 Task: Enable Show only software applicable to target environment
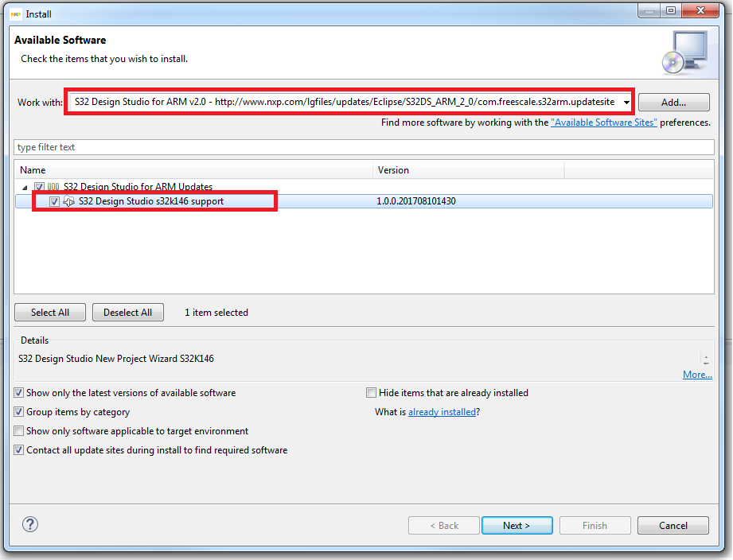(18, 431)
